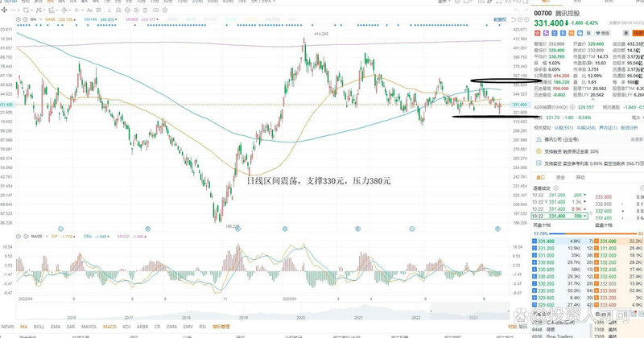Click the top ask row priced 331.600
Viewport: 644px width, 338px height.
pos(618,241)
